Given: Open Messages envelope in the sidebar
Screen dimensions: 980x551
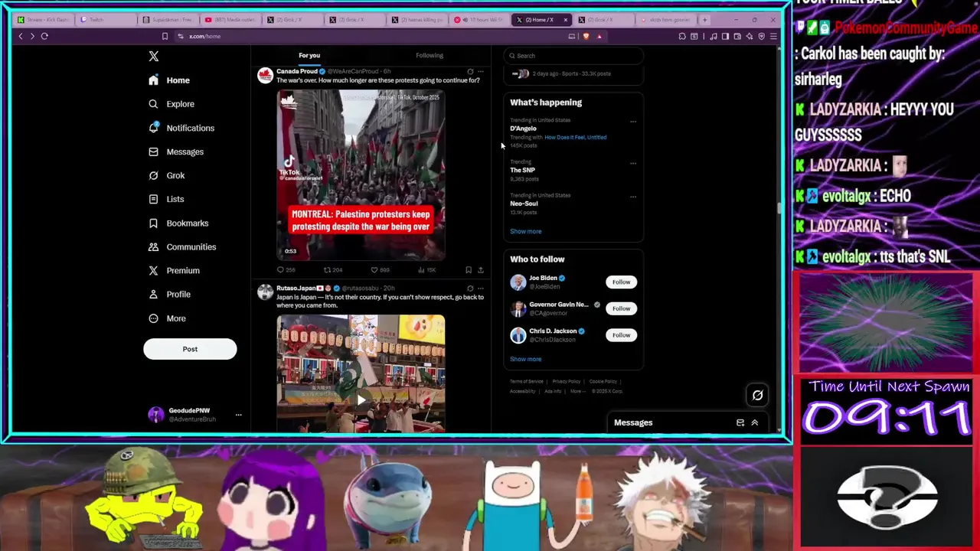Looking at the screenshot, I should tap(153, 152).
